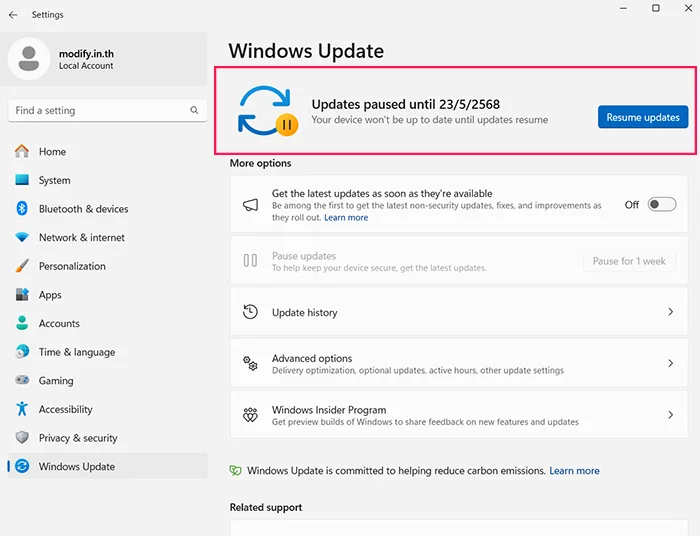This screenshot has height=536, width=700.
Task: Click Pause for 1 week button
Action: pos(629,261)
